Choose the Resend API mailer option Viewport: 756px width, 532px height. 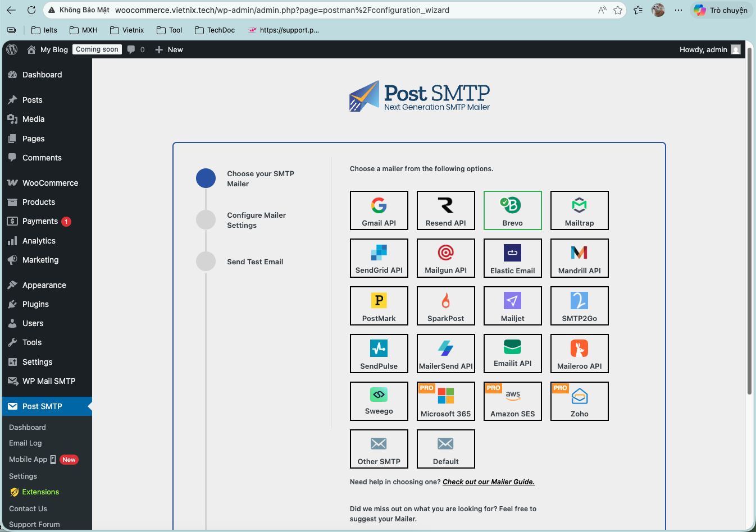point(445,210)
